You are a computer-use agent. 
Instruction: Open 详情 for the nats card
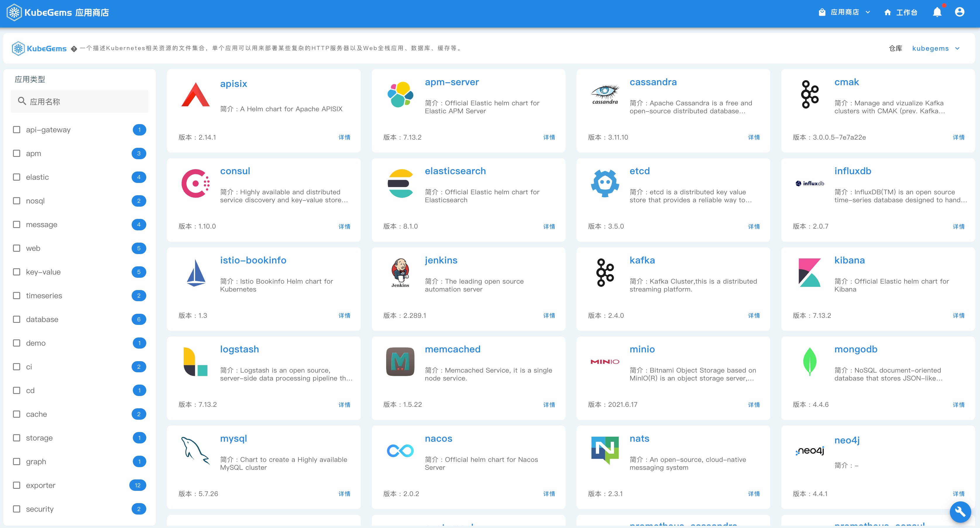754,494
